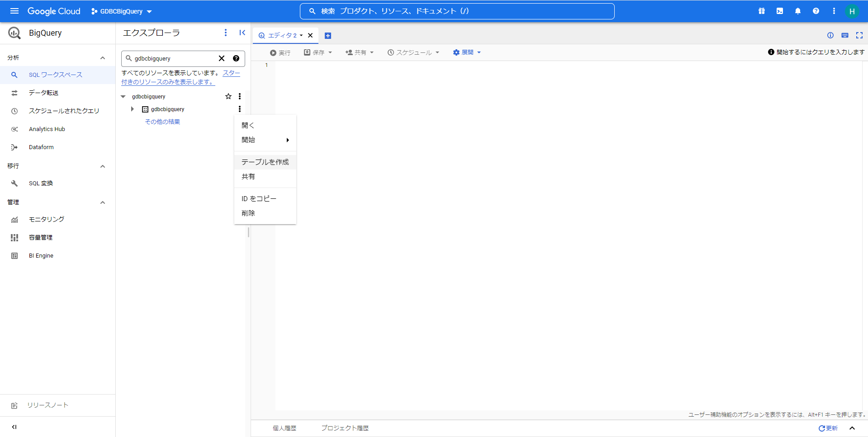868x437 pixels.
Task: Star the gdbcbigquery project
Action: coord(228,96)
